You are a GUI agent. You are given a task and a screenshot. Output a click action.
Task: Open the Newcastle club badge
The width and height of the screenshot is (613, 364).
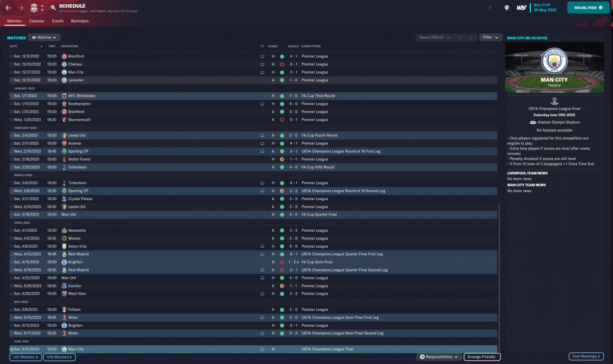point(64,230)
